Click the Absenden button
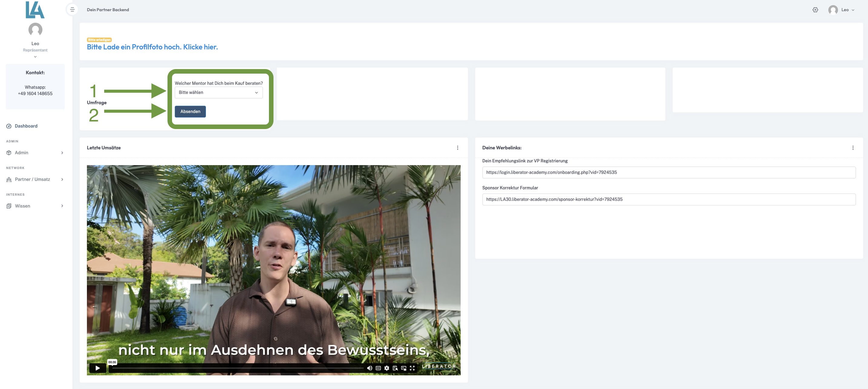The width and height of the screenshot is (868, 389). [x=190, y=111]
